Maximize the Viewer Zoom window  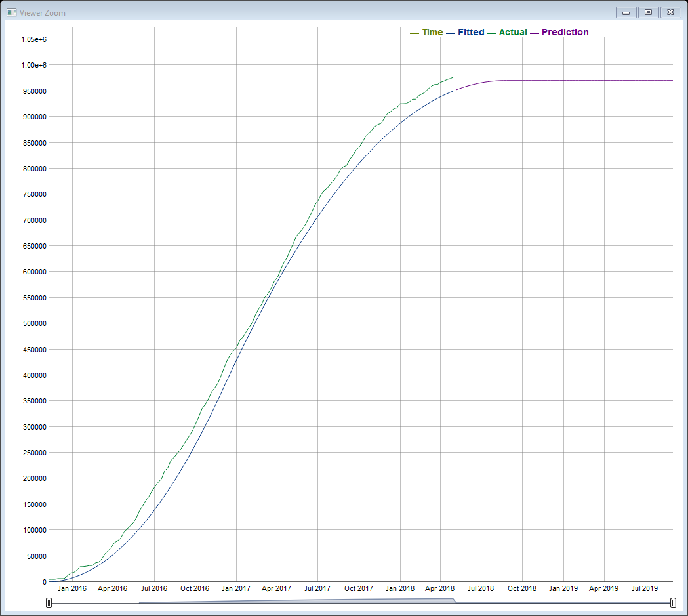(648, 12)
